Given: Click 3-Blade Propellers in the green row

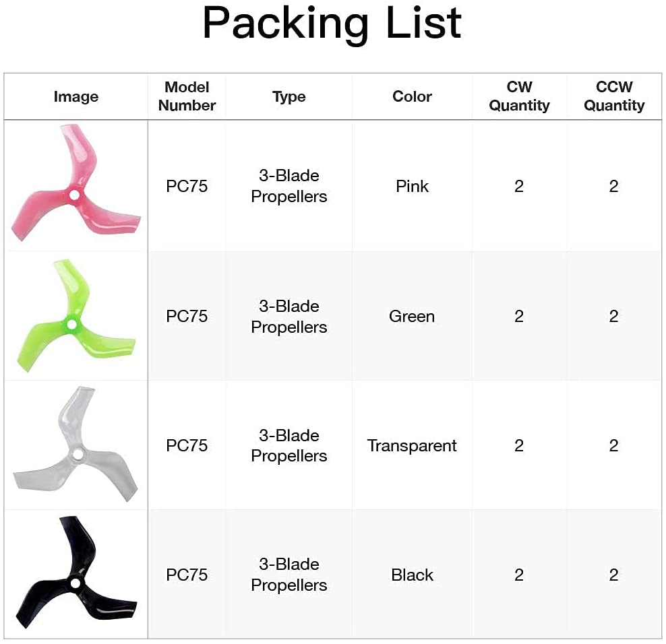Looking at the screenshot, I should [289, 317].
